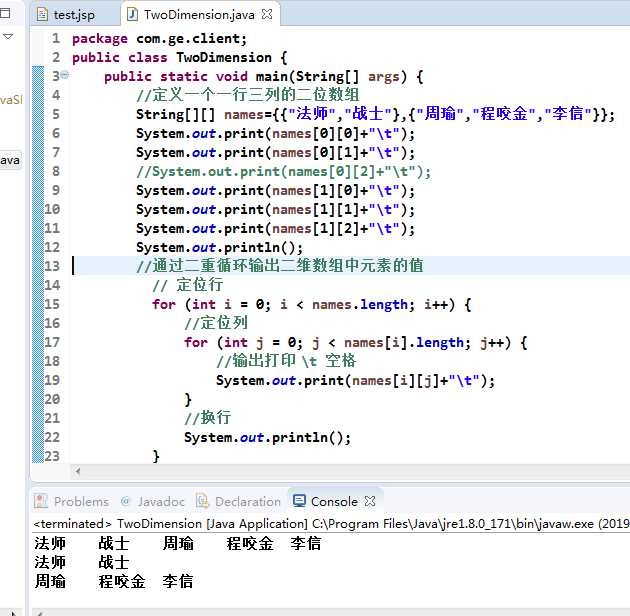
Task: Click '李信' in the first console output row
Action: [x=306, y=544]
